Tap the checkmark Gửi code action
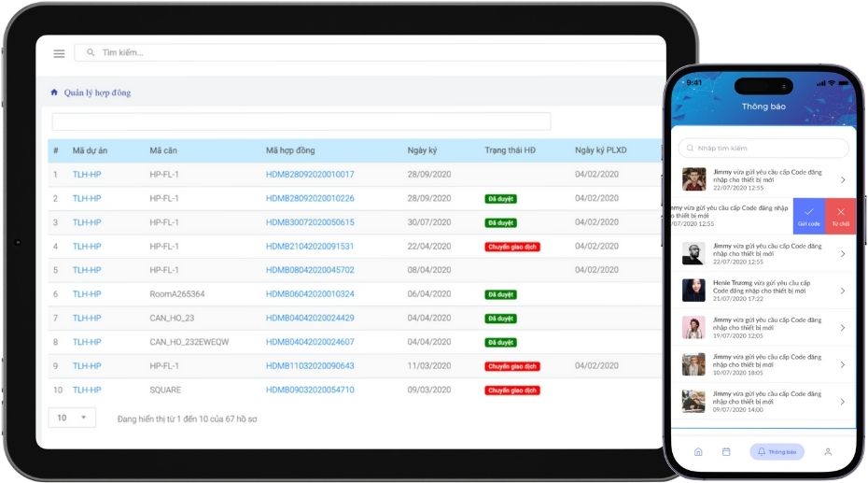This screenshot has height=483, width=868. 809,216
